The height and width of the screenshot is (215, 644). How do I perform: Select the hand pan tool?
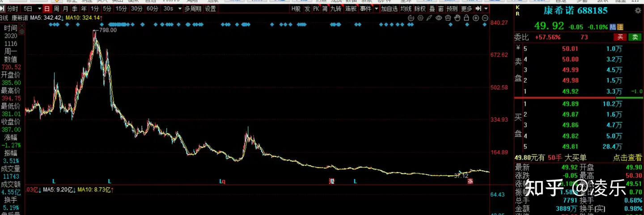tap(457, 18)
